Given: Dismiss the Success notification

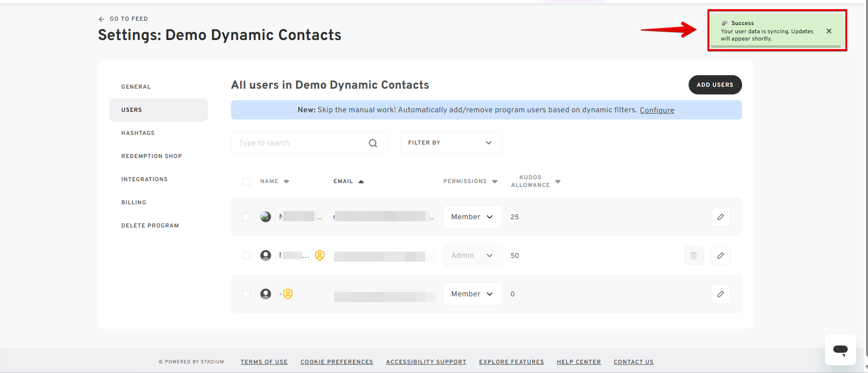Looking at the screenshot, I should [x=828, y=31].
